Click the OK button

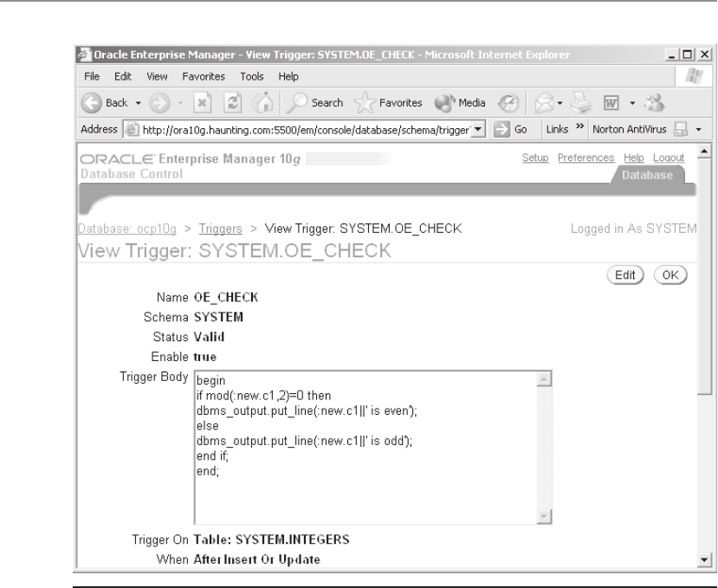tap(670, 275)
